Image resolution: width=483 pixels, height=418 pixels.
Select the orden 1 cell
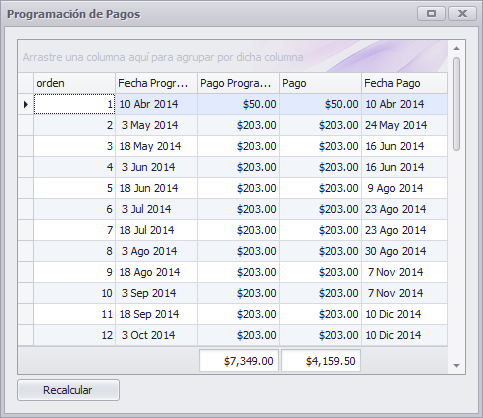pos(74,104)
